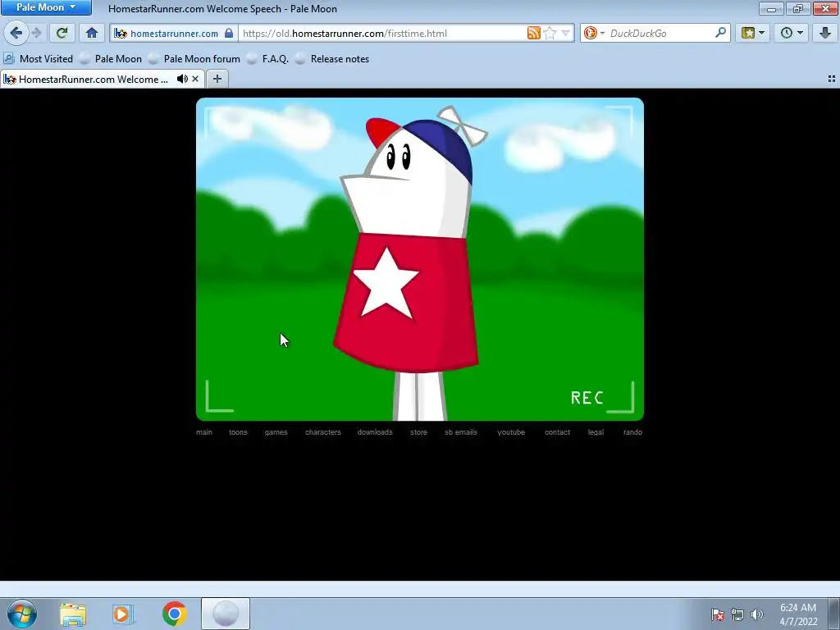Minimize the Pale Moon window
The height and width of the screenshot is (630, 840).
tap(771, 8)
